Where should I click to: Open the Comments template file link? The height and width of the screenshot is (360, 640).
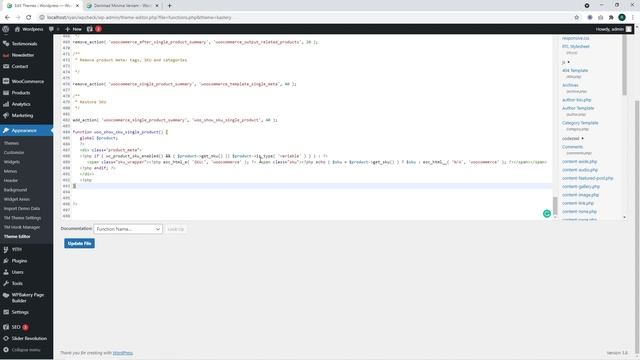572,147
